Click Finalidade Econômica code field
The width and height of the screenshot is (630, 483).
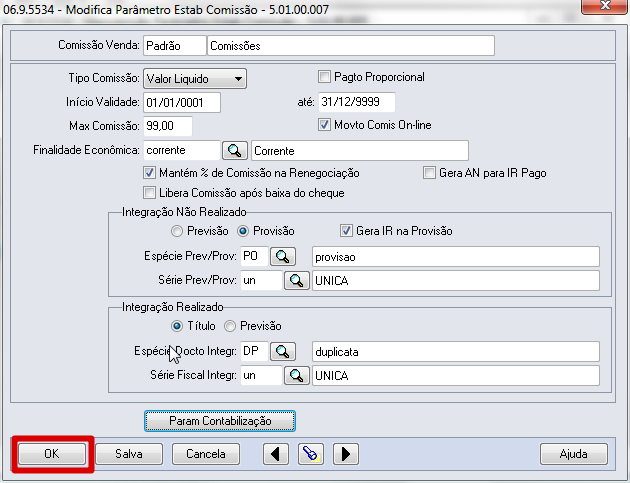(x=182, y=150)
